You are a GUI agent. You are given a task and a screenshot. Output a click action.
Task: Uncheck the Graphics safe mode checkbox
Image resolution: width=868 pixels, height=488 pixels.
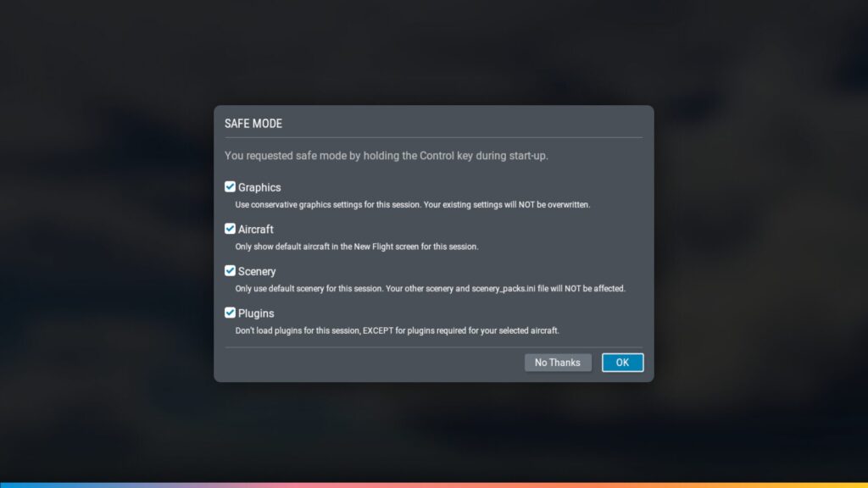tap(230, 187)
